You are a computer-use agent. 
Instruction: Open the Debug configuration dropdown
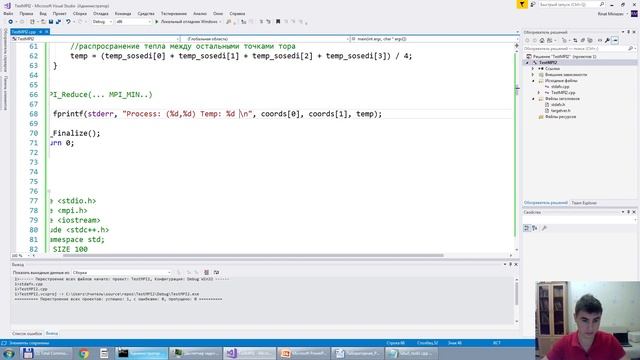pyautogui.click(x=102, y=22)
